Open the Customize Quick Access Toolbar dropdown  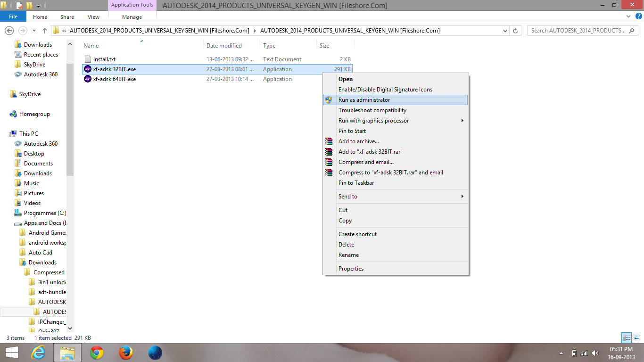pos(38,6)
